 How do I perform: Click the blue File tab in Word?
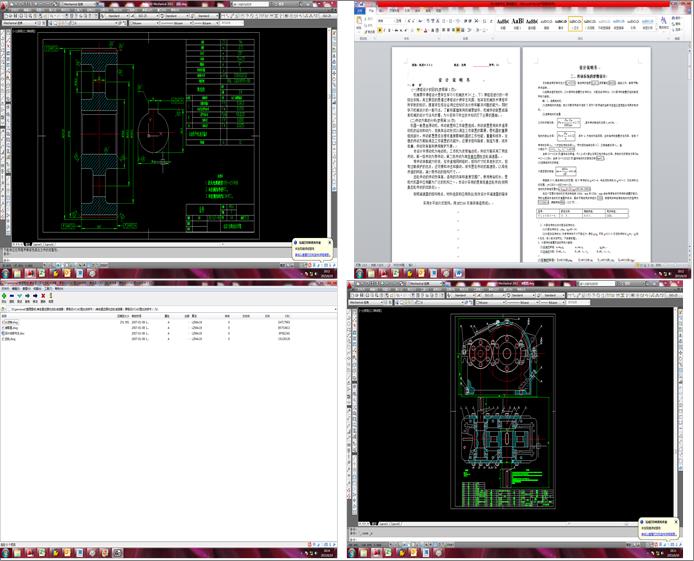coord(360,10)
